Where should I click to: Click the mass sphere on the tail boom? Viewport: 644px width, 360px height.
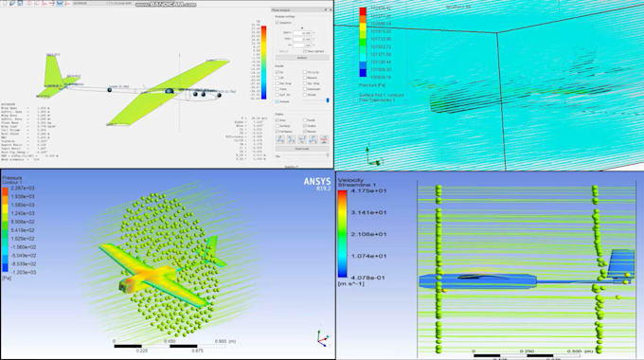click(x=110, y=90)
